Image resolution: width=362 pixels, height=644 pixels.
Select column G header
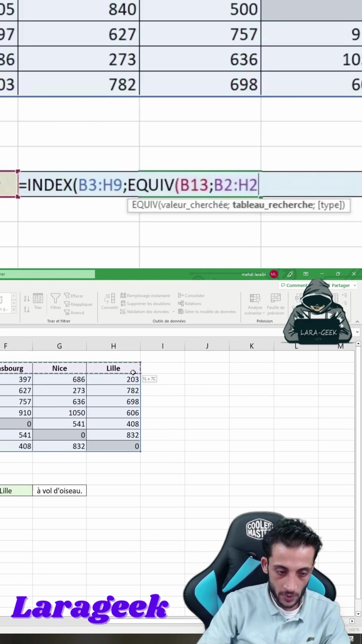59,346
